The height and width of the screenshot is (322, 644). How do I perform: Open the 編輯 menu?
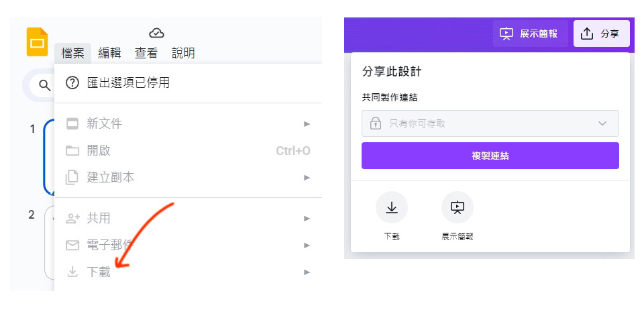click(109, 53)
